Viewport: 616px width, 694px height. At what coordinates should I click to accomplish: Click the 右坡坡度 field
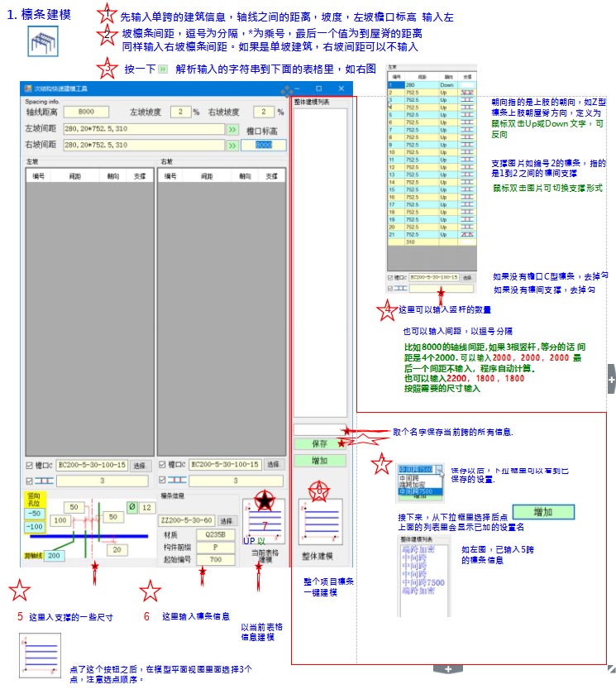(264, 112)
